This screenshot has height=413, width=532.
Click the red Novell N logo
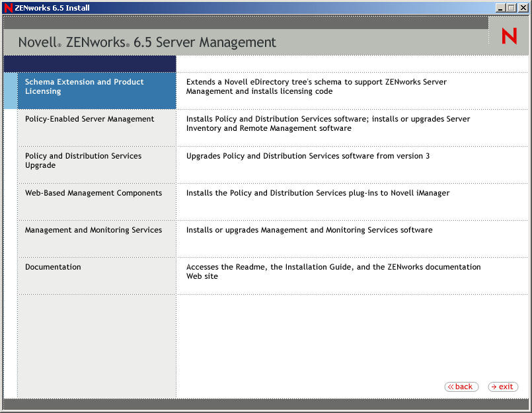coord(508,36)
